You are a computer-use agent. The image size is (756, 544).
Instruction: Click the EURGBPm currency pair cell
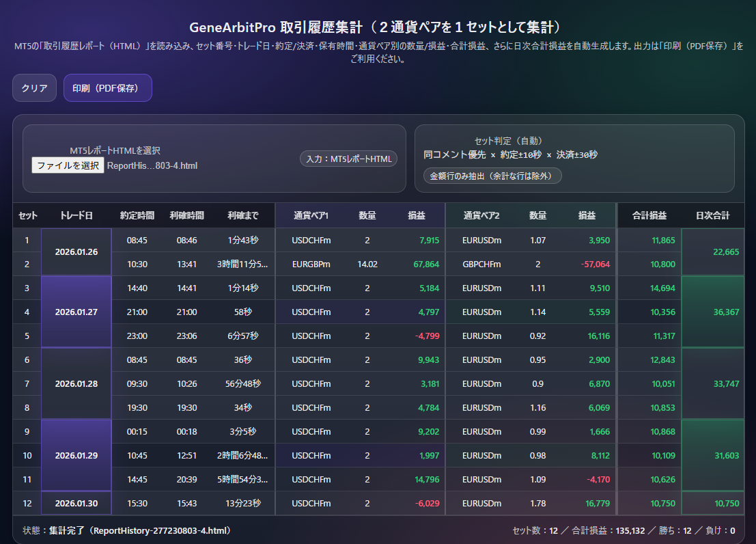(311, 264)
